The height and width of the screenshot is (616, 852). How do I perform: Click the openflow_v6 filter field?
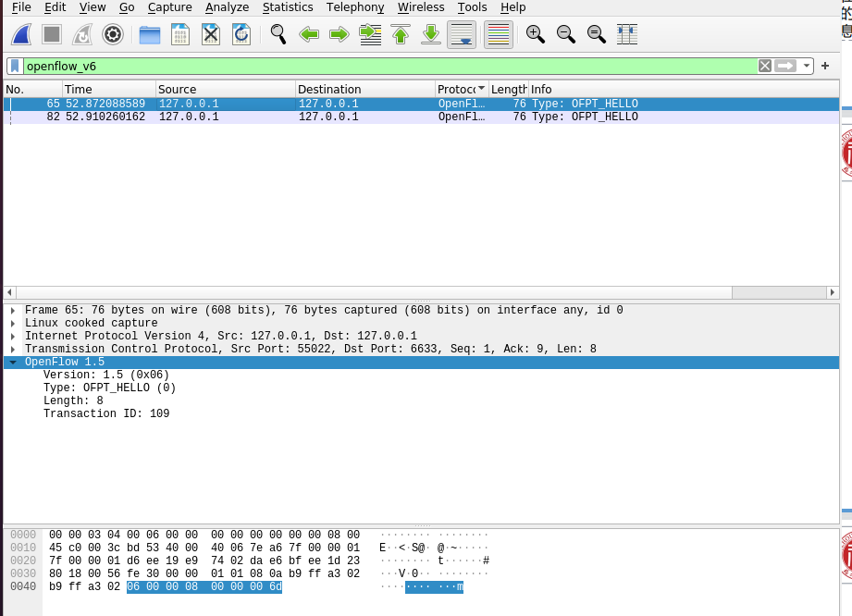click(x=389, y=67)
